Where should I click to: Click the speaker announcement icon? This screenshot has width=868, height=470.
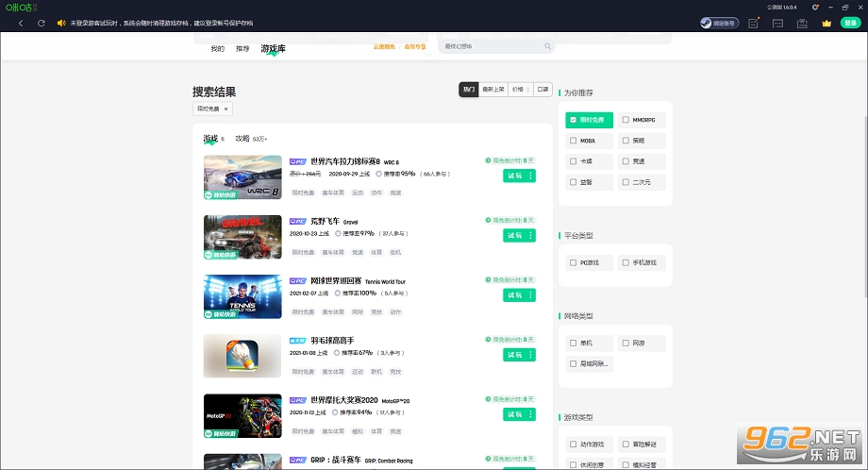tap(61, 24)
